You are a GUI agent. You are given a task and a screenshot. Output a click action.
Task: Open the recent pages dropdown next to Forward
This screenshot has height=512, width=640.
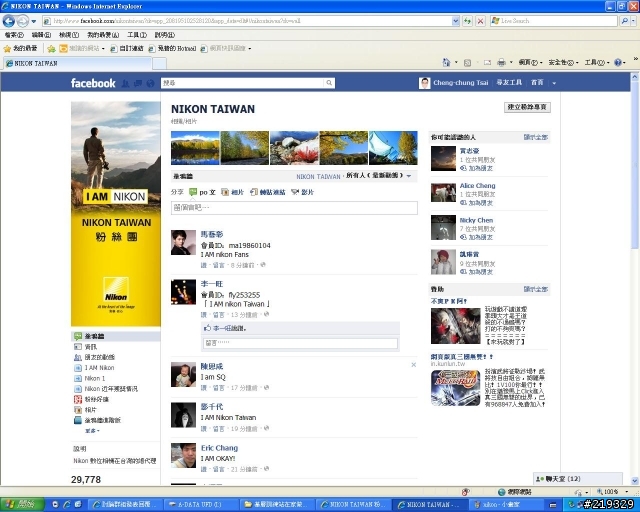point(34,21)
